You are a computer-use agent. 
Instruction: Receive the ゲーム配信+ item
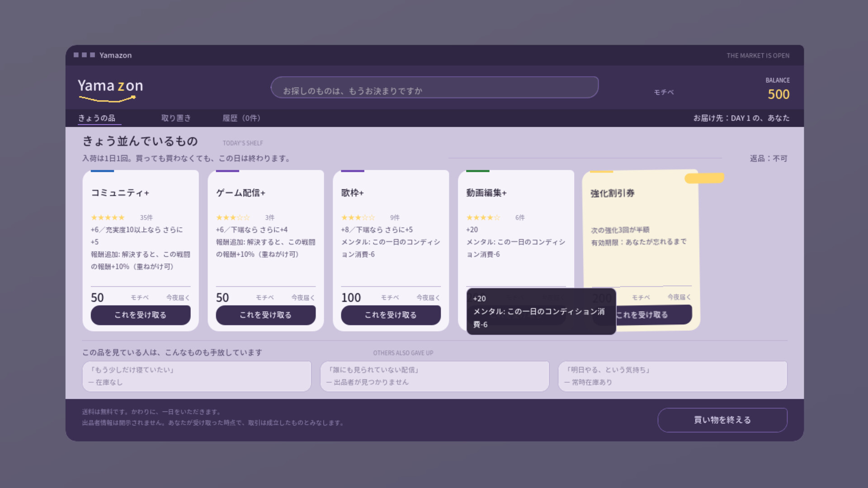point(266,315)
